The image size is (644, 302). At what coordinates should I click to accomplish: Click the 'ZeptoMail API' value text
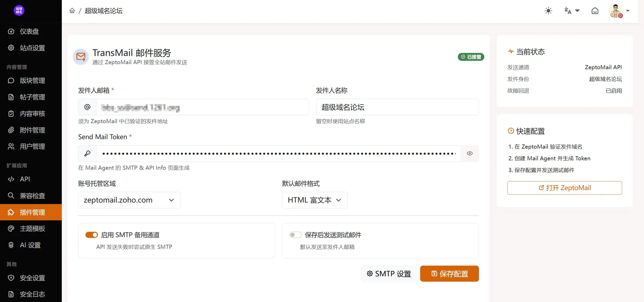click(x=603, y=67)
